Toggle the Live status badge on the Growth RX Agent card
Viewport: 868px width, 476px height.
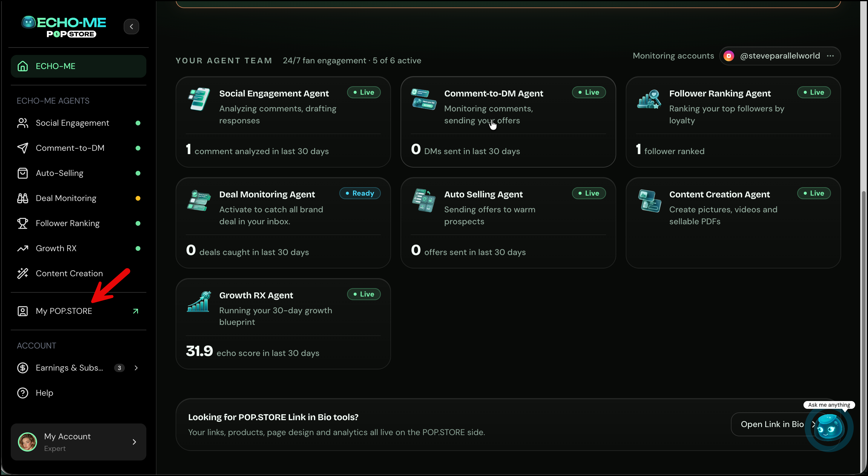click(364, 294)
